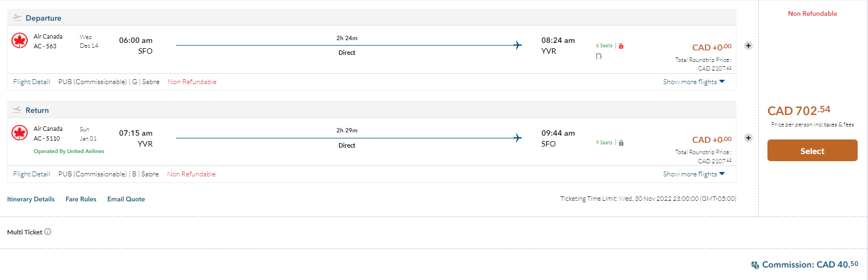Click the carry-on luggage icon under 6 Seats
Screen dimensions: 868x280
pos(598,56)
